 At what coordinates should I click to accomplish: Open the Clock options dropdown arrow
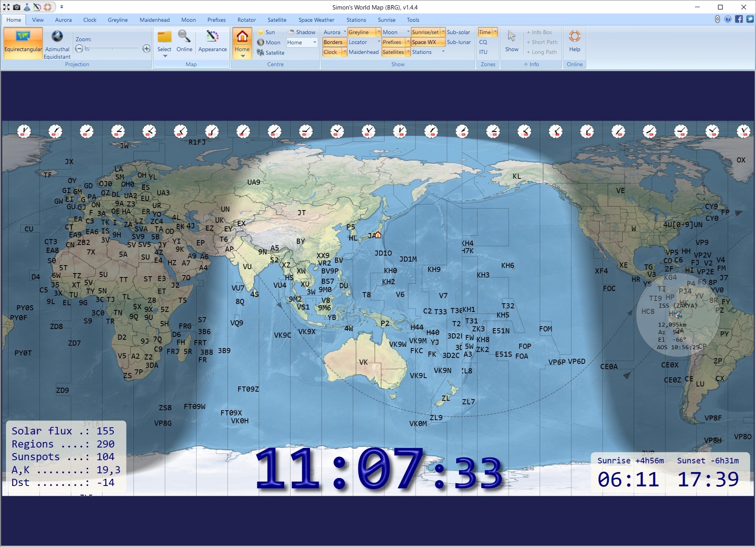344,52
